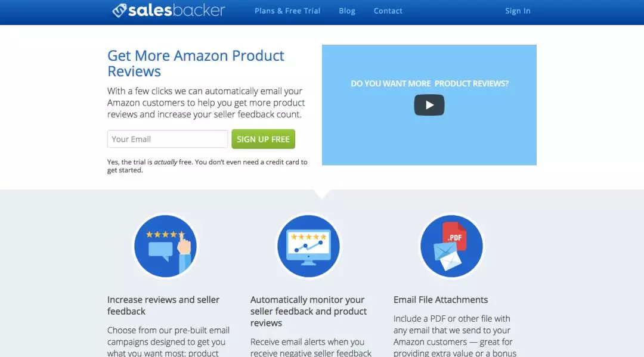Select the Increase reviews and seller feedback heading
The height and width of the screenshot is (357, 644).
(163, 305)
